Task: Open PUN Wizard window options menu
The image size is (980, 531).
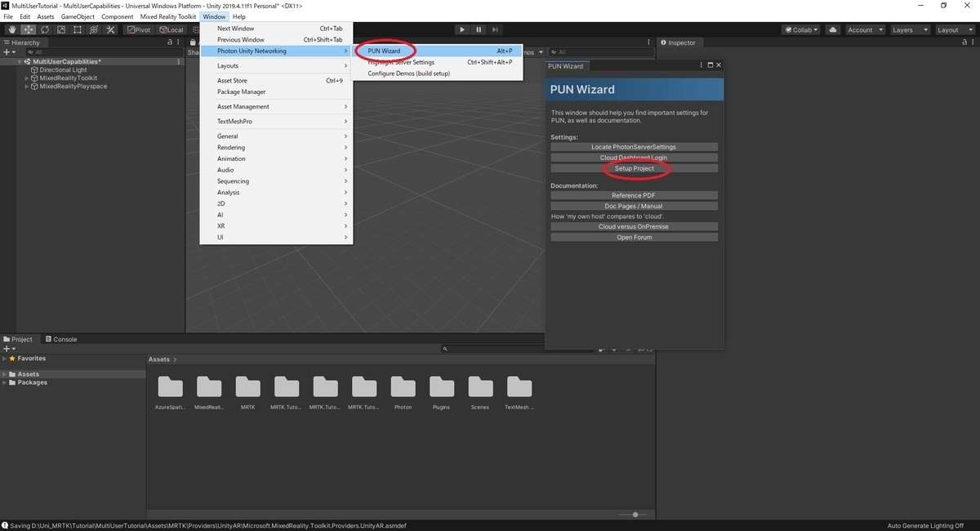Action: pos(702,65)
